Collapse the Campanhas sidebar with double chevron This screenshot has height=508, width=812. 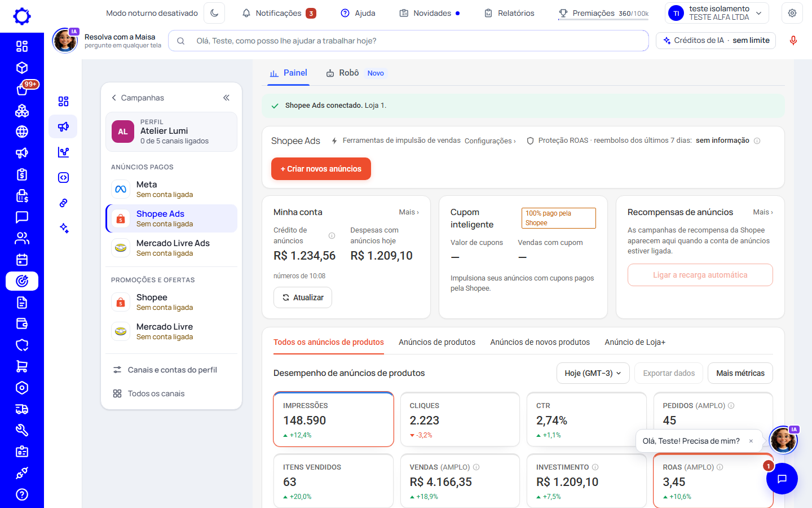pos(226,98)
